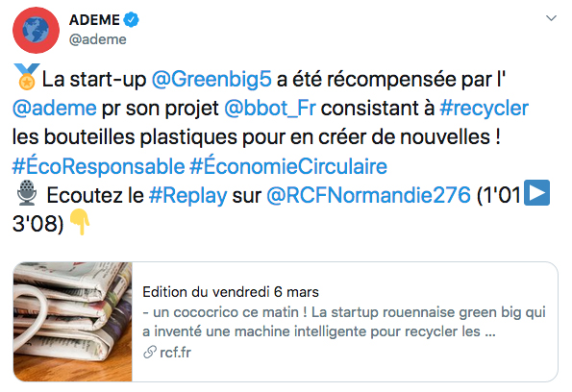572x392 pixels.
Task: Open the @RCFNormandie276 mention
Action: click(x=368, y=195)
